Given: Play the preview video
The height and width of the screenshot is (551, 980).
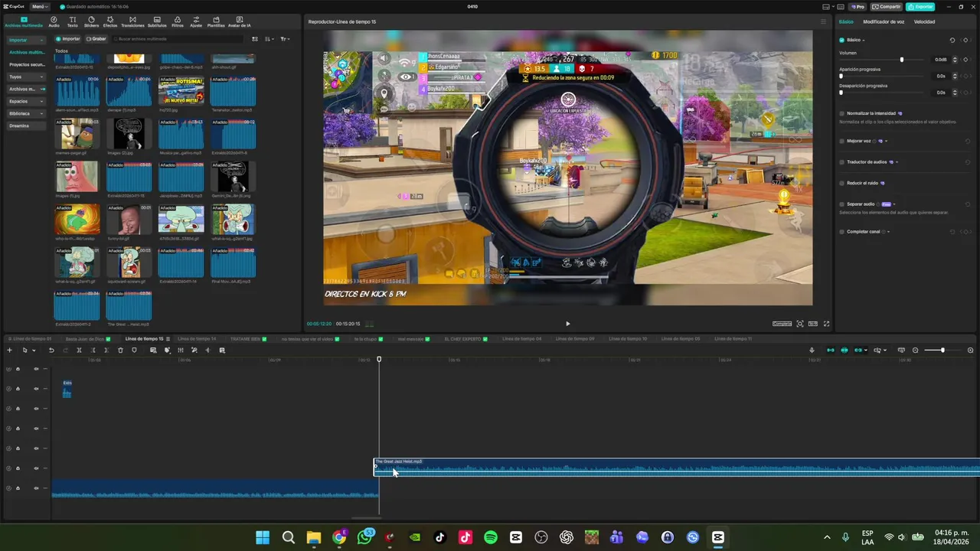Looking at the screenshot, I should 567,324.
